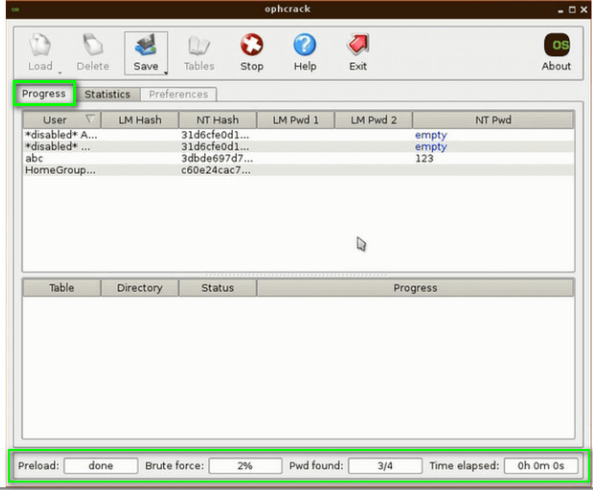Click the Directory column header
The height and width of the screenshot is (490, 593).
coord(140,288)
